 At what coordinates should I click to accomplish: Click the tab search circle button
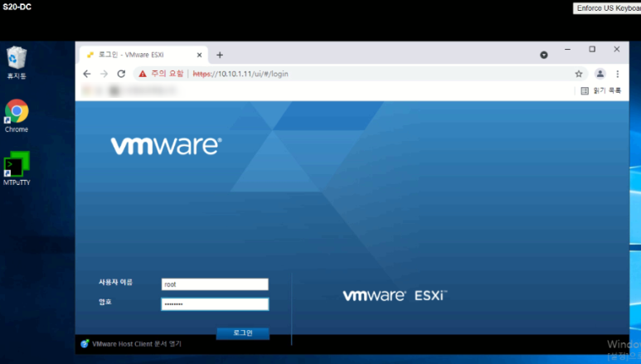(x=544, y=55)
